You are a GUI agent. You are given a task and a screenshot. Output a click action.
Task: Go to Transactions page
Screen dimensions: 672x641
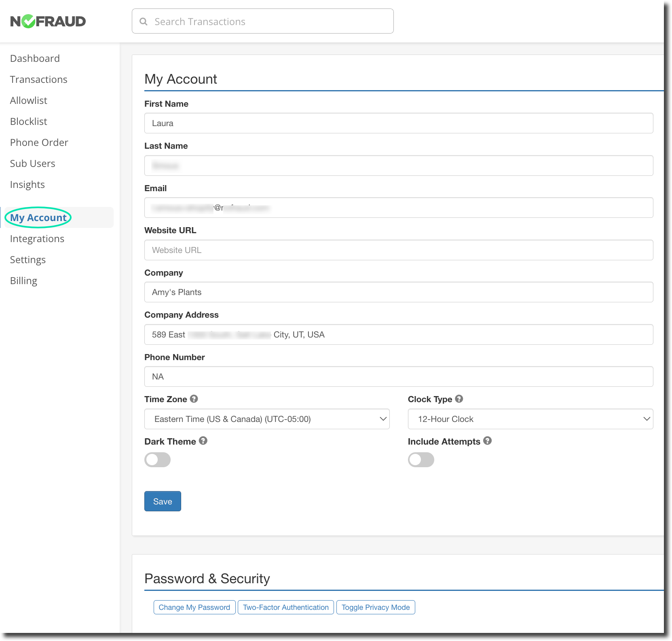[x=39, y=80]
